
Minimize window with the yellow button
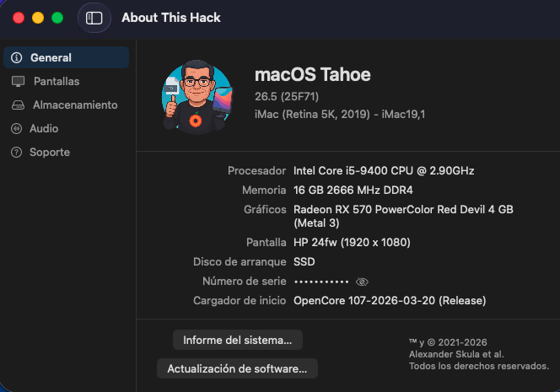[38, 18]
